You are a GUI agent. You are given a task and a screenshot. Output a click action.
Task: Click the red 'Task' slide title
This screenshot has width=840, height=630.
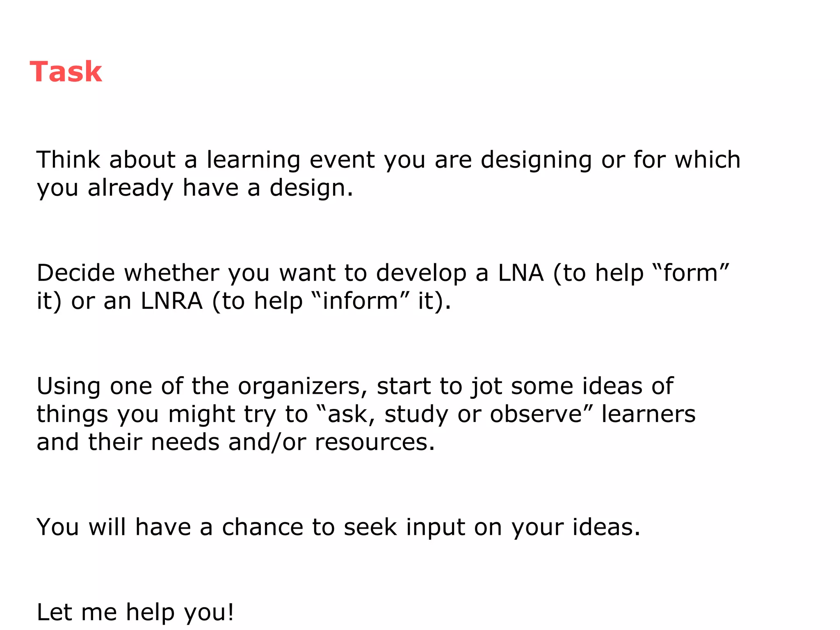coord(66,72)
